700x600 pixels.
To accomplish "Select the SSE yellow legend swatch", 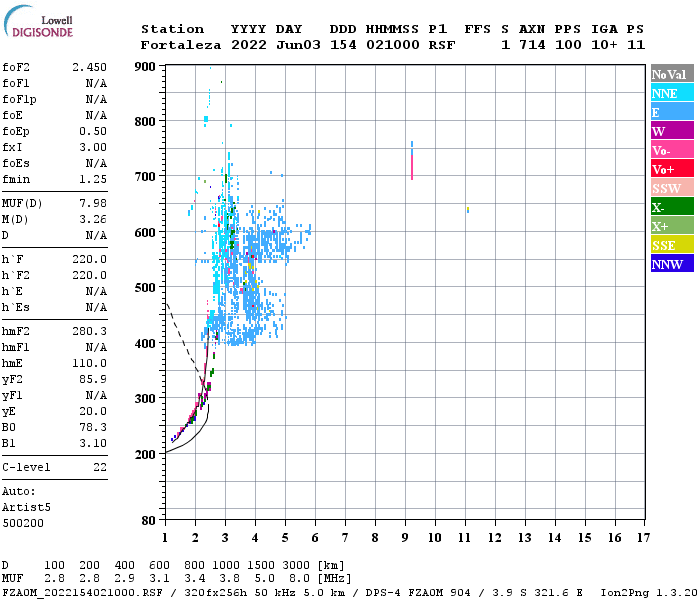I will 672,245.
